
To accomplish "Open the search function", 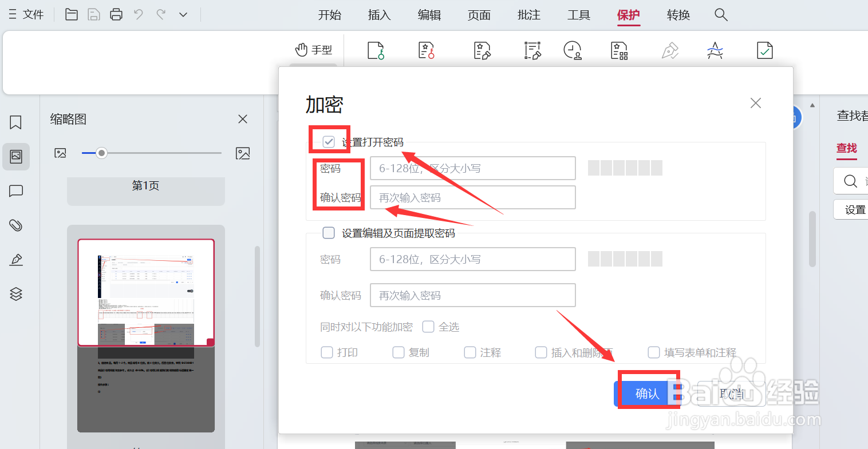I will point(721,15).
